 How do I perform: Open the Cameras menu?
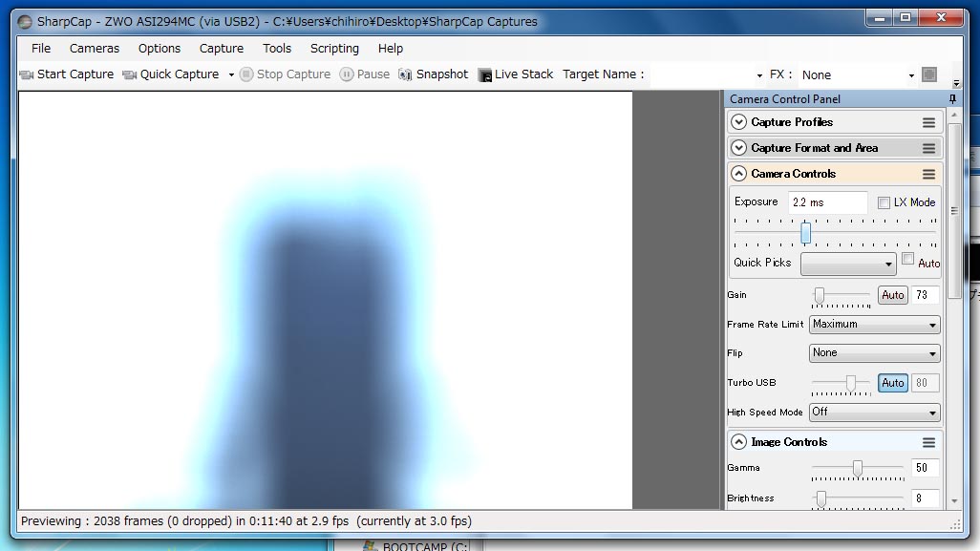(x=95, y=48)
